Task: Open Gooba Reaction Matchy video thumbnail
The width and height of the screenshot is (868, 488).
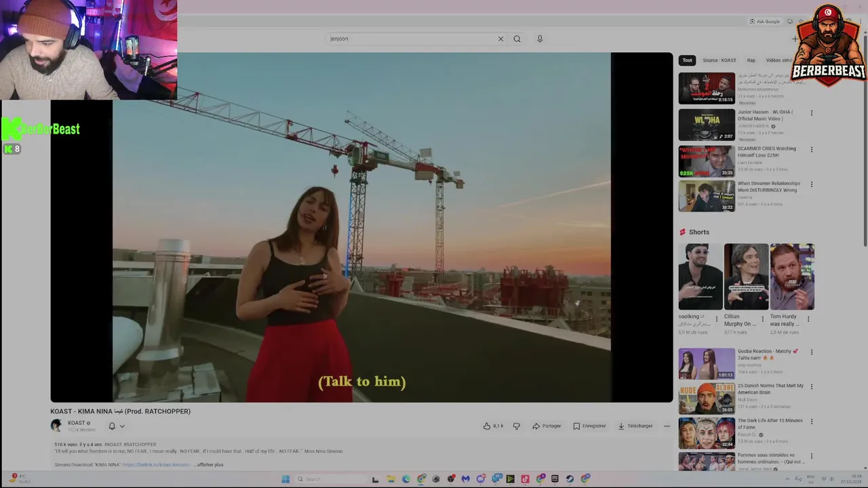Action: point(707,364)
